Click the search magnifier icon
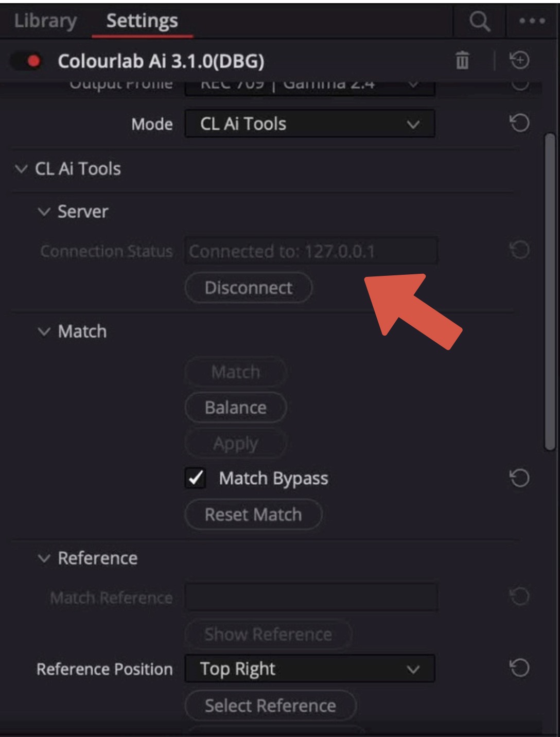Screen dimensions: 560x737 pyautogui.click(x=479, y=22)
